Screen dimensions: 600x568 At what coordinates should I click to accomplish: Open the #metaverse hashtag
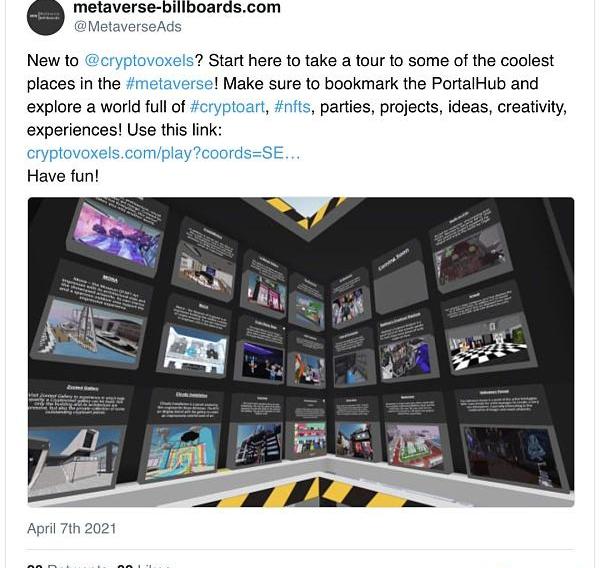click(170, 83)
